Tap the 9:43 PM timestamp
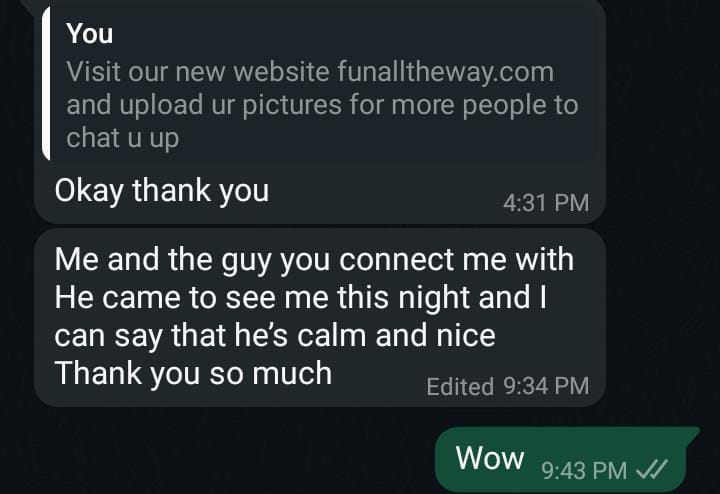This screenshot has height=494, width=720. click(x=584, y=470)
